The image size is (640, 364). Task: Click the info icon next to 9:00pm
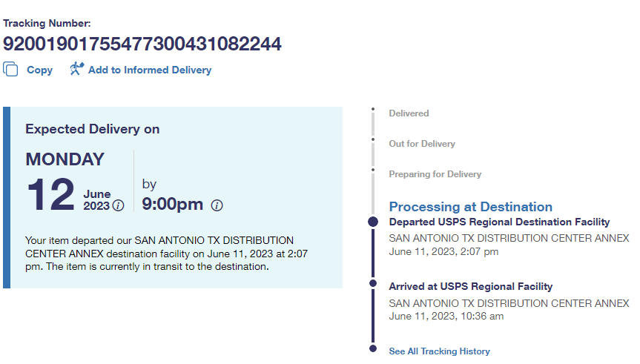(x=217, y=205)
